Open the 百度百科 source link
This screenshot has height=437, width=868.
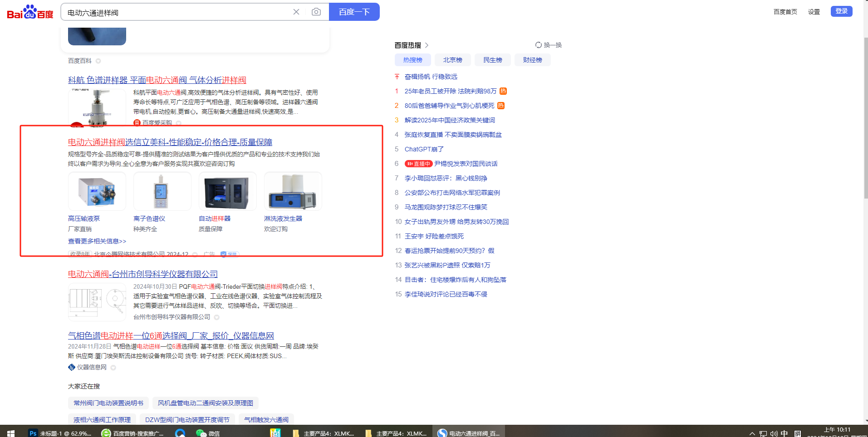(x=80, y=61)
